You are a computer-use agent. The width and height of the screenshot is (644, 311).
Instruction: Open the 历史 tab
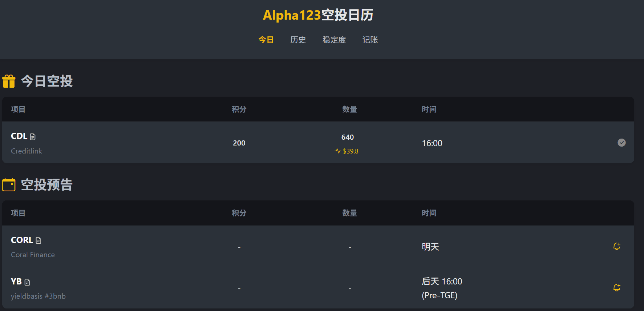pyautogui.click(x=298, y=40)
